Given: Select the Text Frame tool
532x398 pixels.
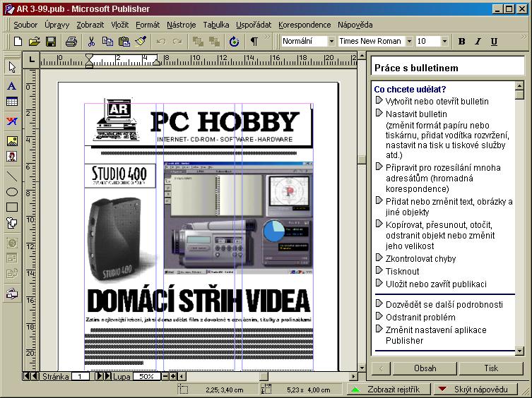Looking at the screenshot, I should pos(12,86).
